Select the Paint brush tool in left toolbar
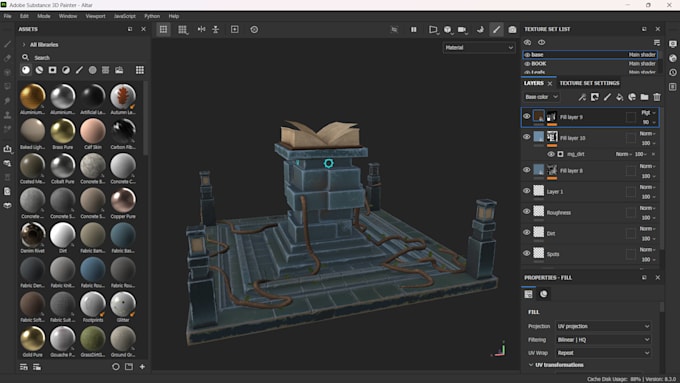The height and width of the screenshot is (383, 680). (7, 44)
